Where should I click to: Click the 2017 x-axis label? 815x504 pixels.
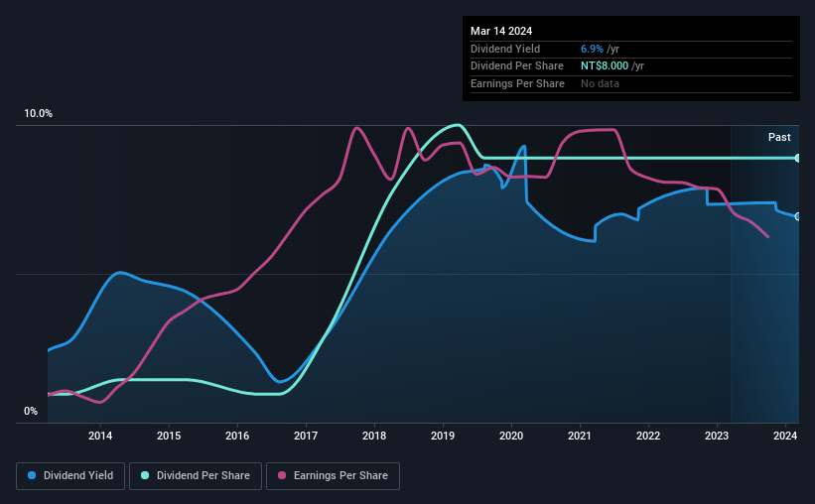[x=306, y=436]
